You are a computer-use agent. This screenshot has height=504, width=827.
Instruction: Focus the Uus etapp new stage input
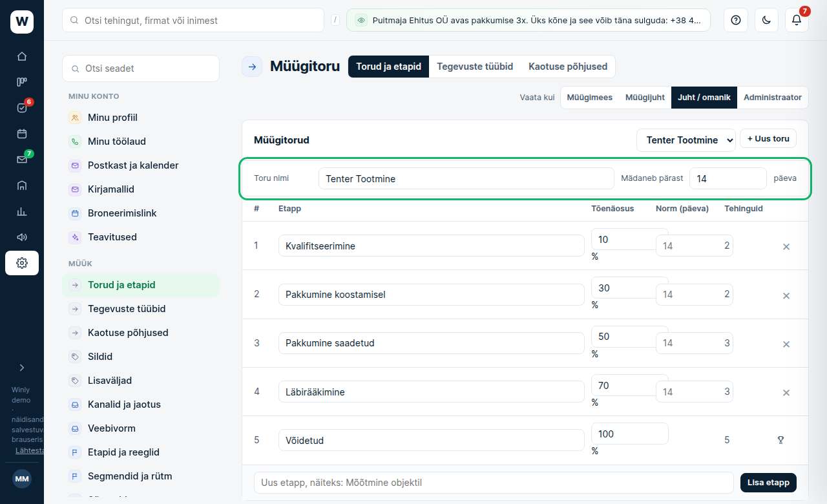click(494, 483)
